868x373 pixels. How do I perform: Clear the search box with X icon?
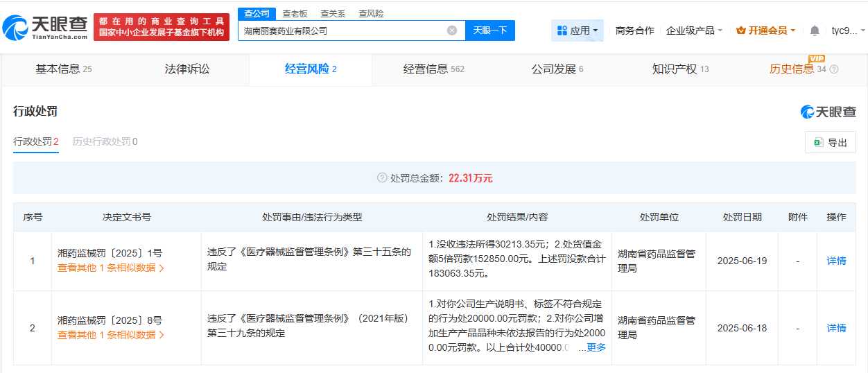point(452,31)
